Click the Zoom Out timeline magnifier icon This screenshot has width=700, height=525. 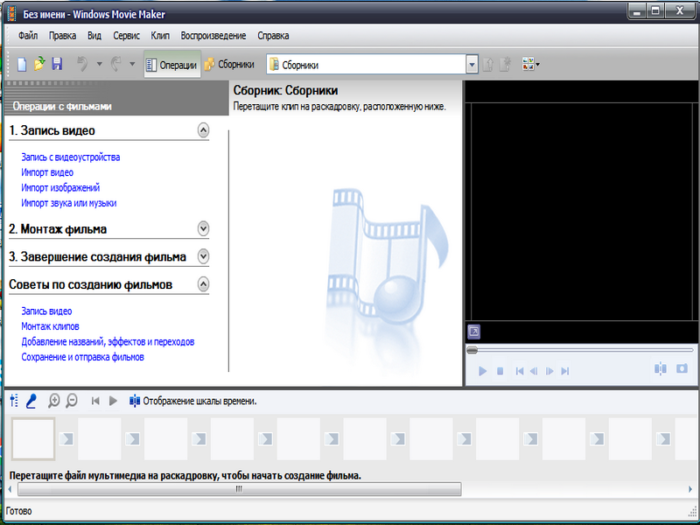(71, 401)
